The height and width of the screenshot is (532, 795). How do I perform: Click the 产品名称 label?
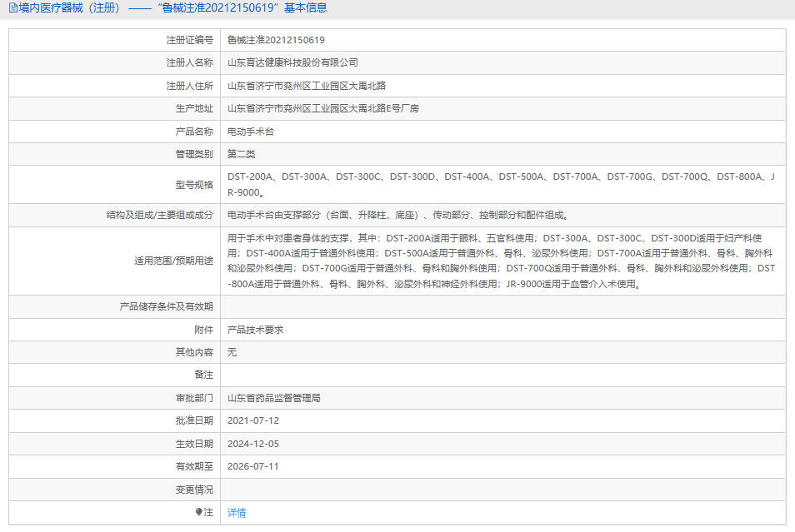tap(194, 132)
